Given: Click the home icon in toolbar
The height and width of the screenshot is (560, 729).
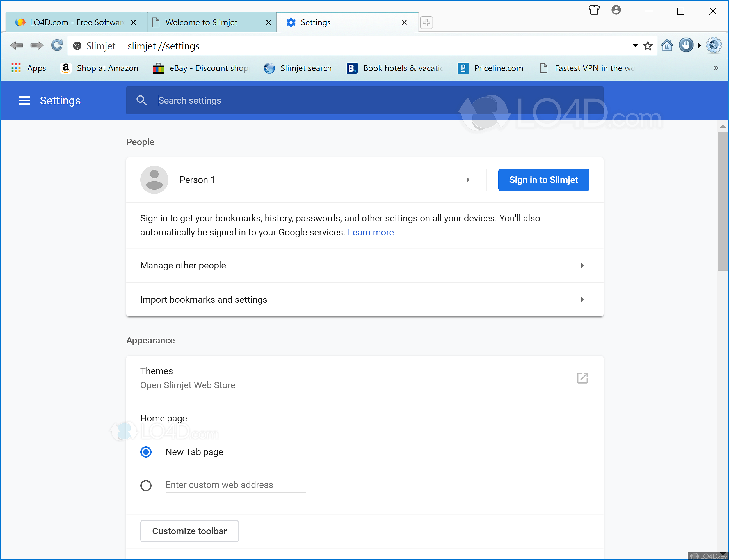Looking at the screenshot, I should 667,45.
